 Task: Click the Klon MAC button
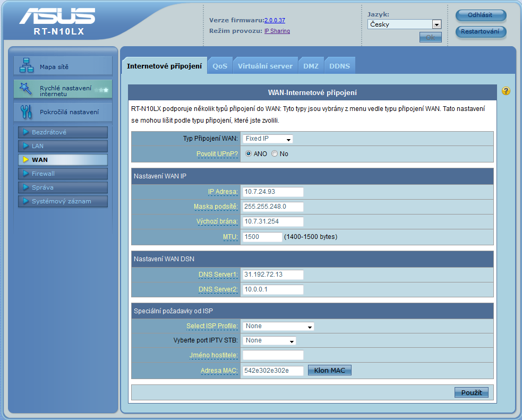point(330,371)
